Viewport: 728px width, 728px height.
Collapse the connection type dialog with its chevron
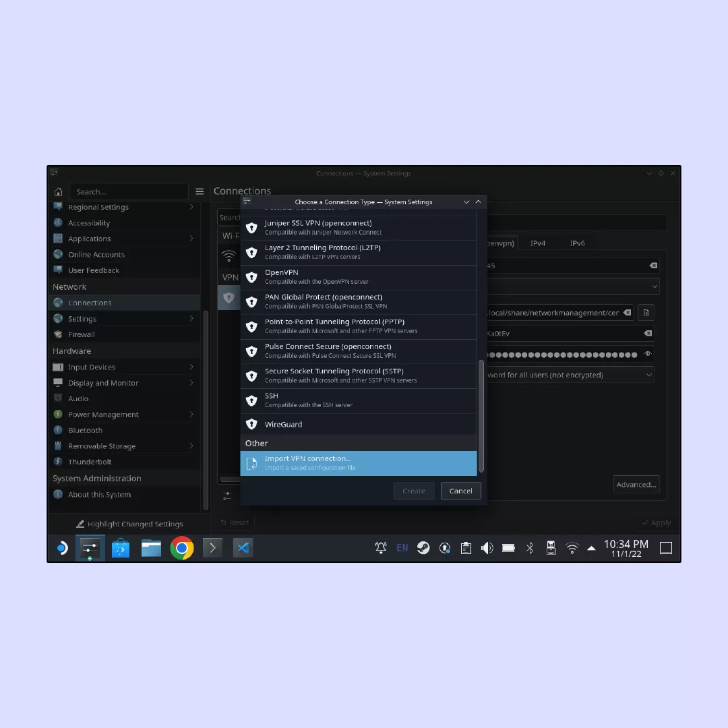(466, 202)
